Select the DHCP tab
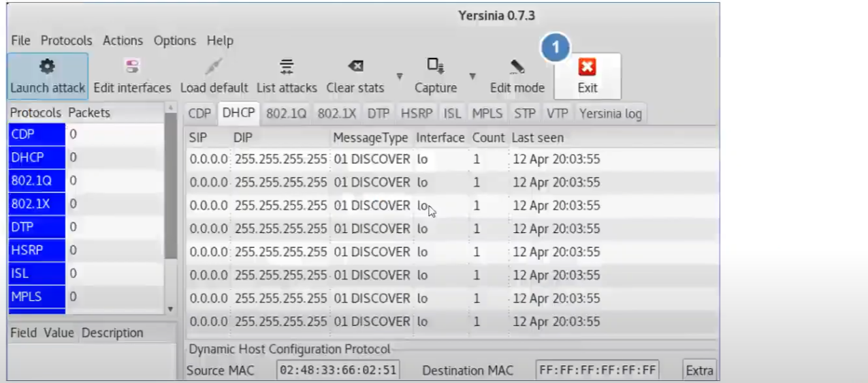This screenshot has width=868, height=383. pos(239,114)
